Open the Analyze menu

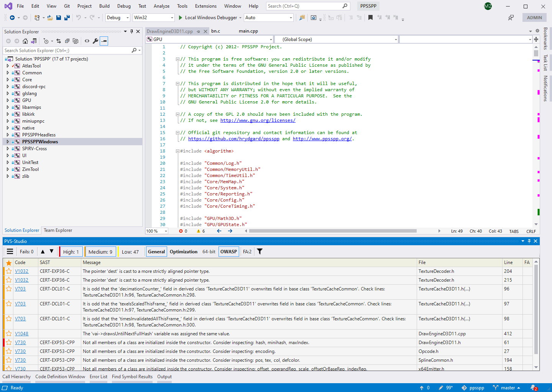click(x=161, y=6)
